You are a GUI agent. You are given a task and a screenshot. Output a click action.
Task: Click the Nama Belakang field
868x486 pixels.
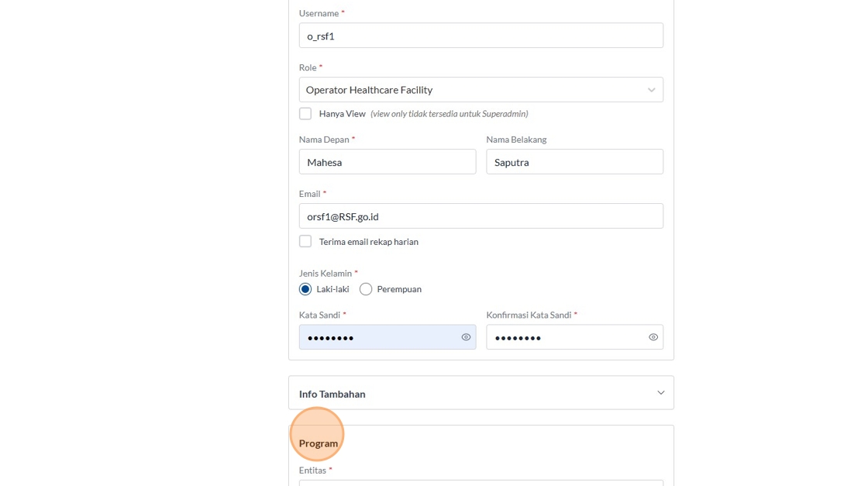coord(574,162)
